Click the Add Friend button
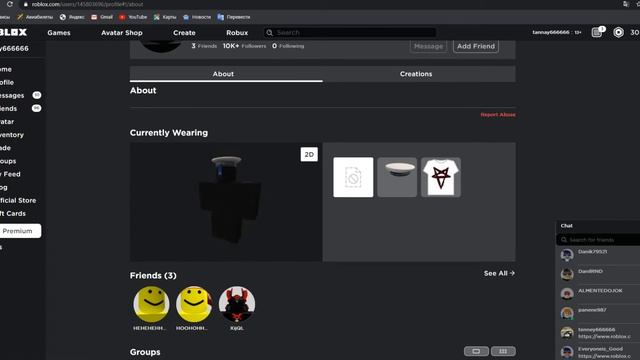Image resolution: width=640 pixels, height=360 pixels. pos(476,46)
